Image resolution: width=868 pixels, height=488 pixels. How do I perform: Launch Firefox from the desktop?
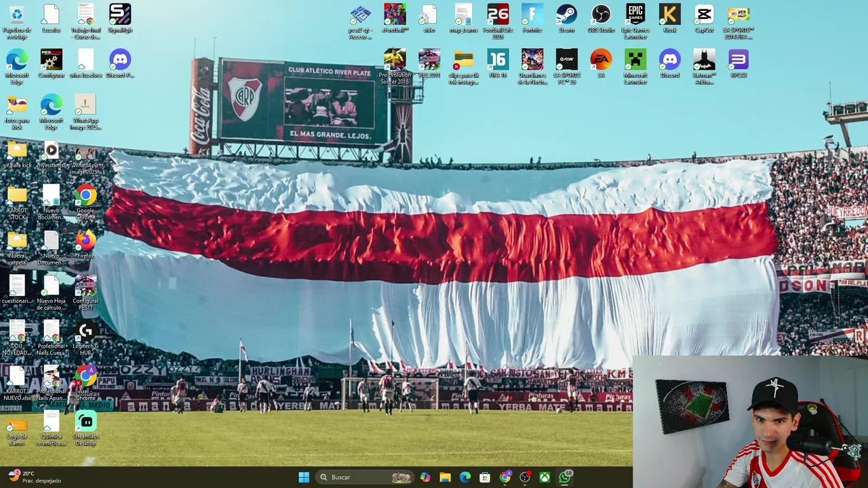tap(85, 244)
